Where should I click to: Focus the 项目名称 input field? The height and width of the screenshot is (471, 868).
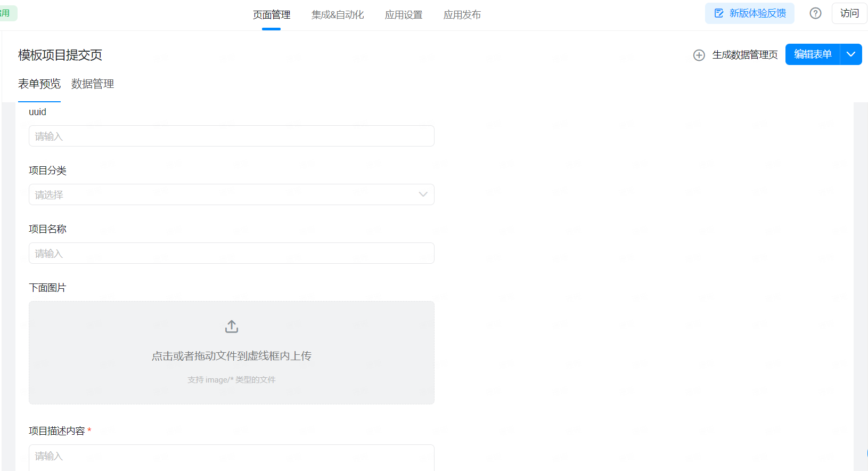[x=232, y=253]
